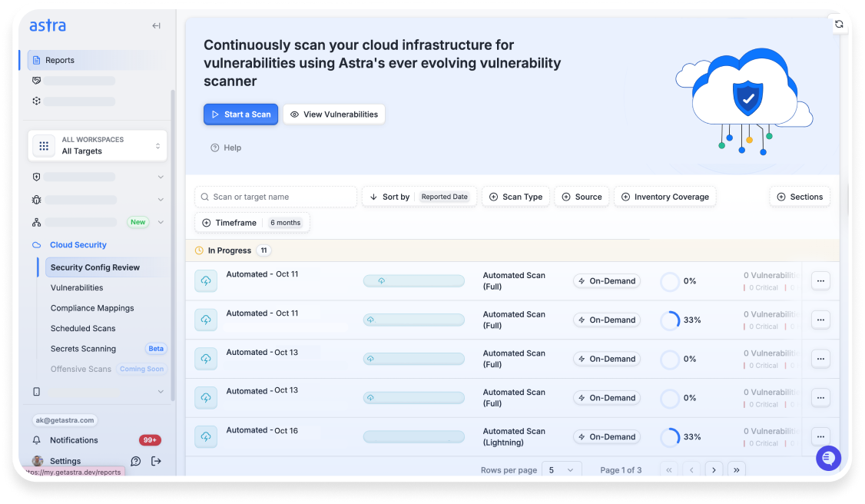Click the Page 1 of 3 text
This screenshot has width=865, height=504.
[x=621, y=470]
